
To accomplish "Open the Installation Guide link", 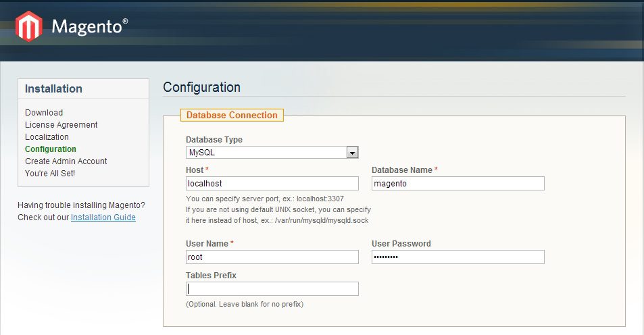I will click(103, 217).
